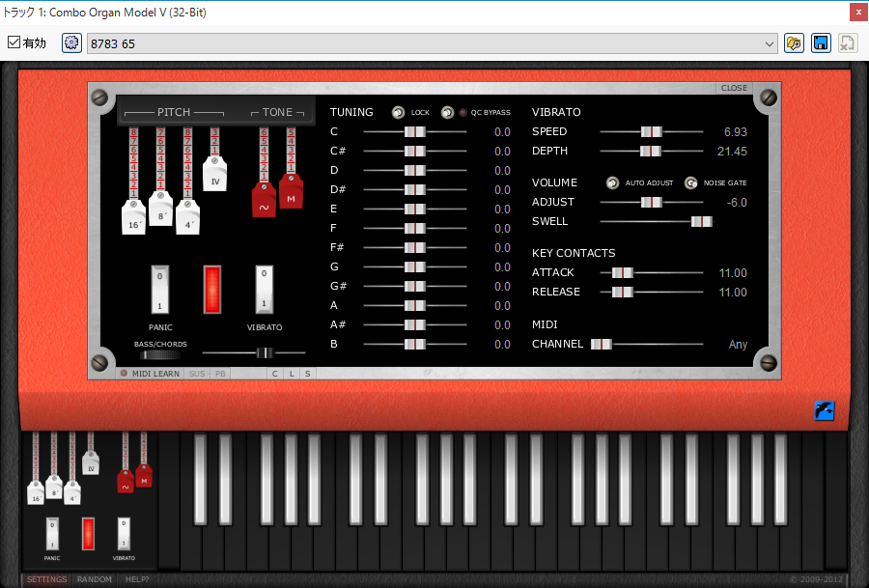The width and height of the screenshot is (869, 588).
Task: Click the small VIBRATO switch near keyboard
Action: 124,534
